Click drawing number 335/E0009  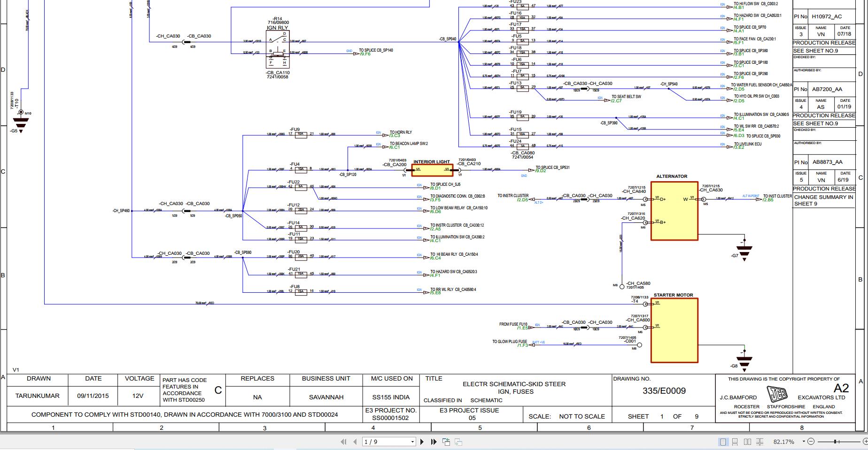click(664, 391)
